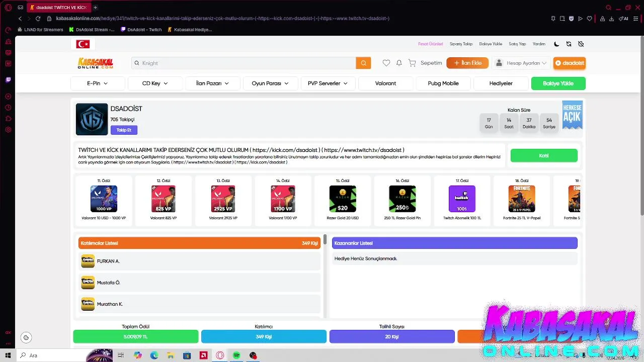Open Sipariş Takip top menu link
The height and width of the screenshot is (362, 644).
[461, 44]
